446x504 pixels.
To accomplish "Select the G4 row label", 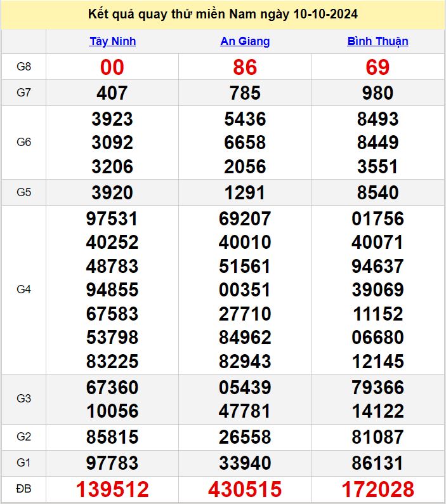I will (23, 289).
